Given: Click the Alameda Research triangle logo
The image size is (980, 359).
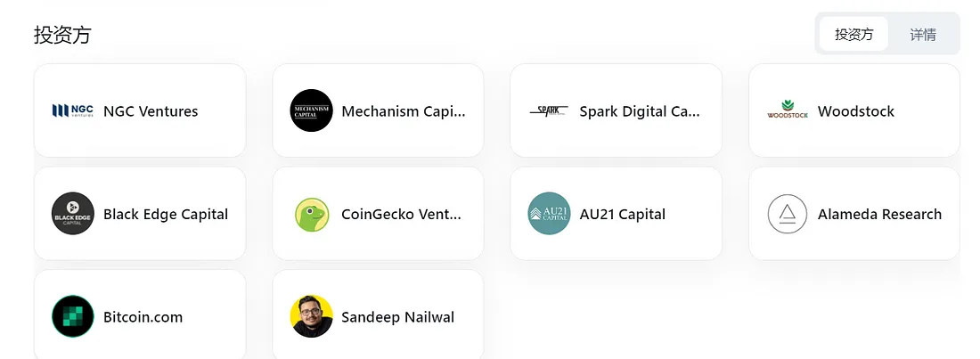Looking at the screenshot, I should [788, 214].
